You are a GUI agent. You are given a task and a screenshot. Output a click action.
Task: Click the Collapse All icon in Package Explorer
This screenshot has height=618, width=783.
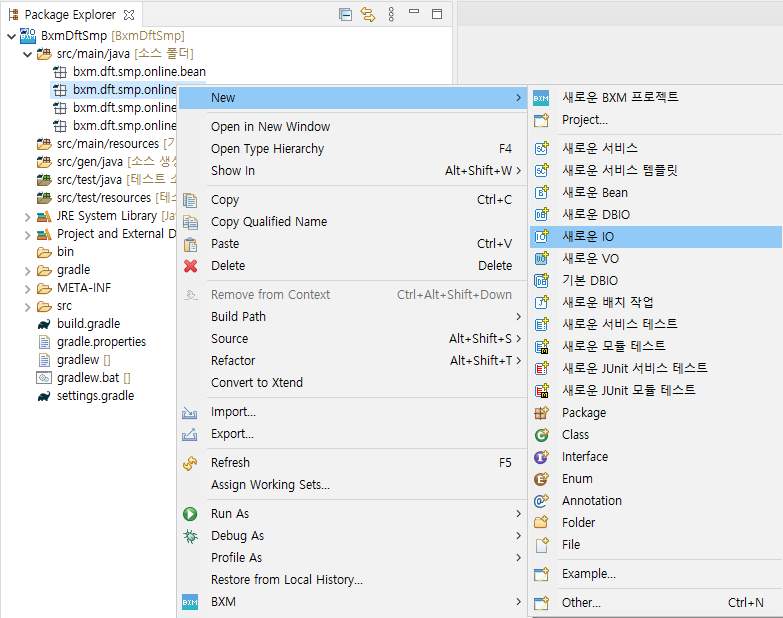345,14
